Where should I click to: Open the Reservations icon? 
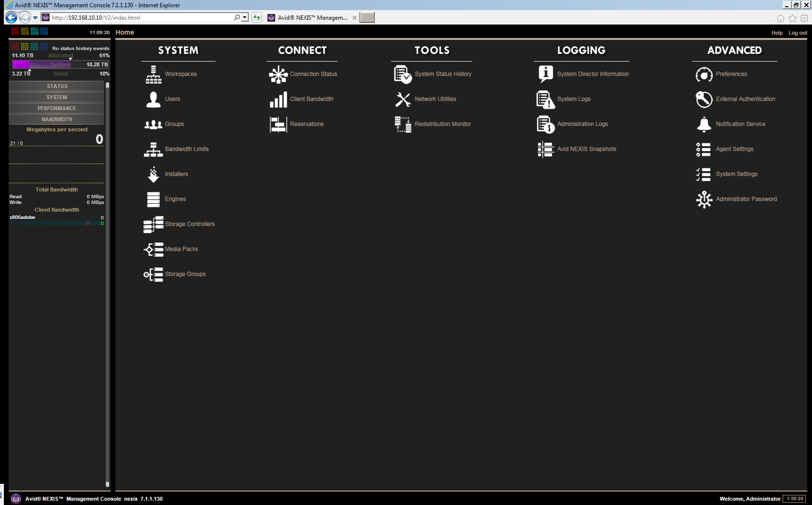coord(278,124)
